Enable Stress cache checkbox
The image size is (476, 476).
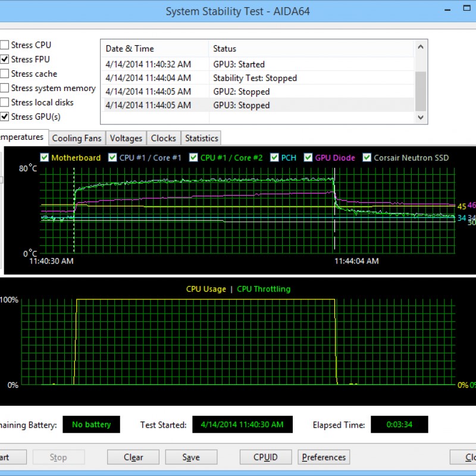pyautogui.click(x=5, y=74)
